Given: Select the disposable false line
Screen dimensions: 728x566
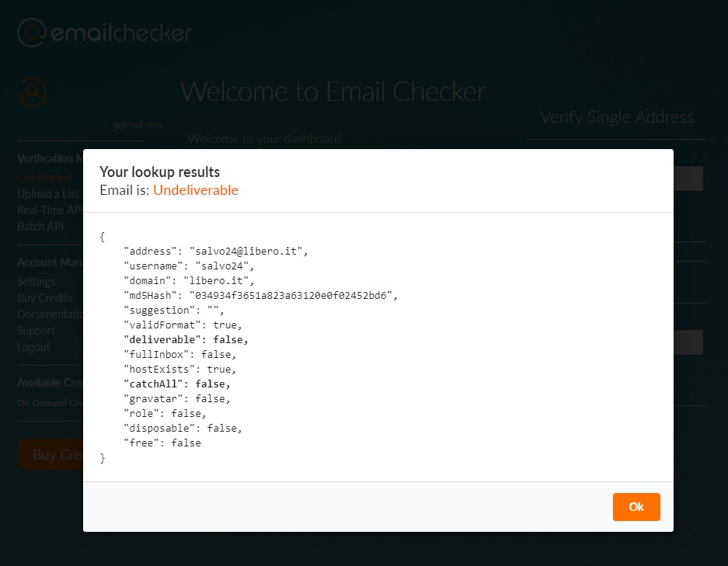Looking at the screenshot, I should (x=183, y=429).
